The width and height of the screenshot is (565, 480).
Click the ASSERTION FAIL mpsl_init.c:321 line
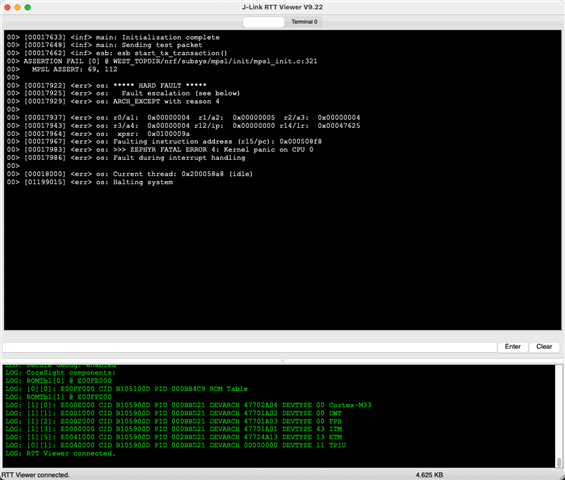(162, 61)
